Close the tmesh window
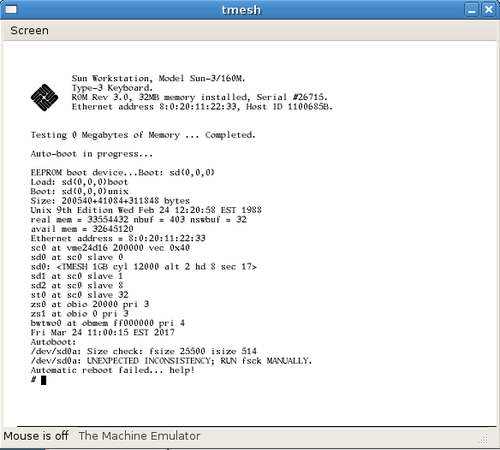This screenshot has width=500, height=450. click(489, 10)
